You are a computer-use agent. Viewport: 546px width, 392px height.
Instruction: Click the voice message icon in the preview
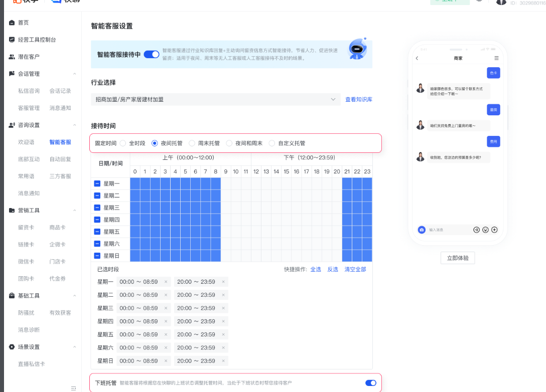(476, 230)
